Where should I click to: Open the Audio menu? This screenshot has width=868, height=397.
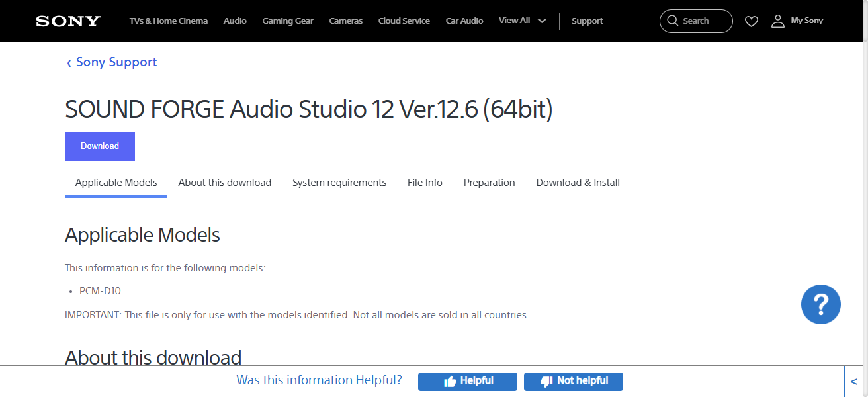click(x=235, y=21)
